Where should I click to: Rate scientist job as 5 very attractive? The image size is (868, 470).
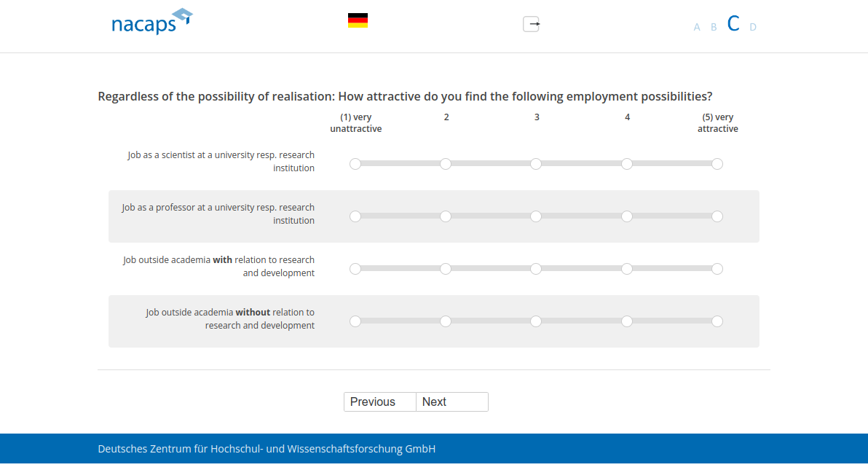[717, 164]
